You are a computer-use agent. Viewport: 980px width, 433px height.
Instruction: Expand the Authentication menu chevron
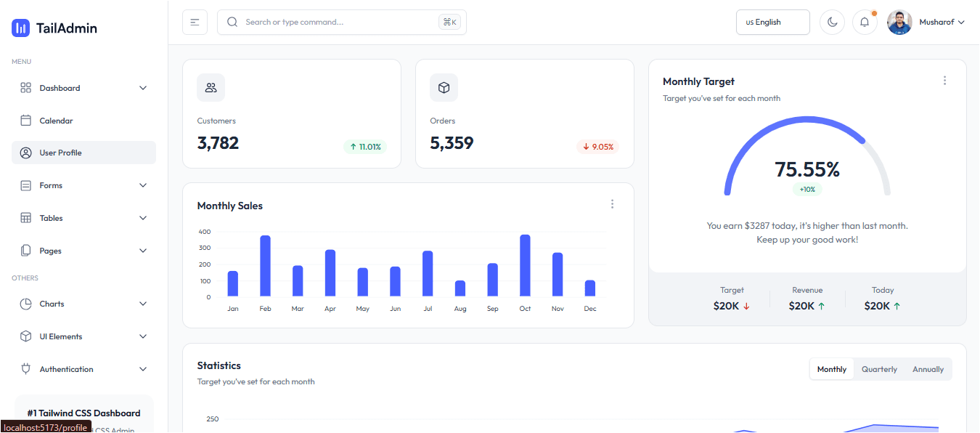coord(143,369)
